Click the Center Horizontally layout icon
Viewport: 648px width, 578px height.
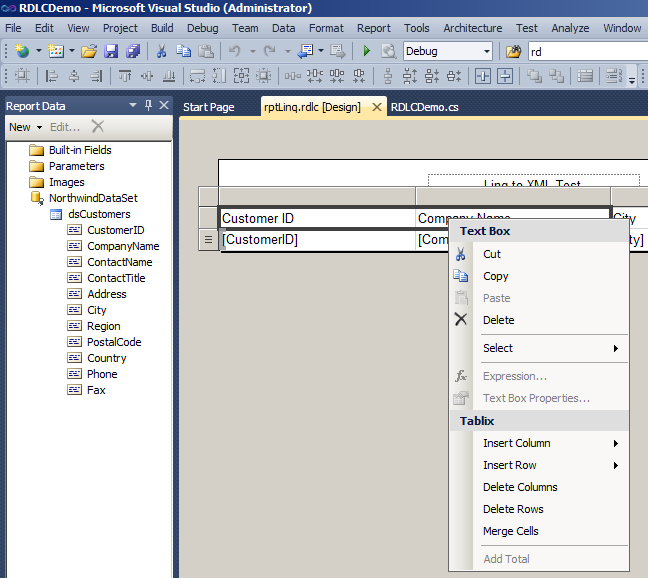(x=483, y=76)
